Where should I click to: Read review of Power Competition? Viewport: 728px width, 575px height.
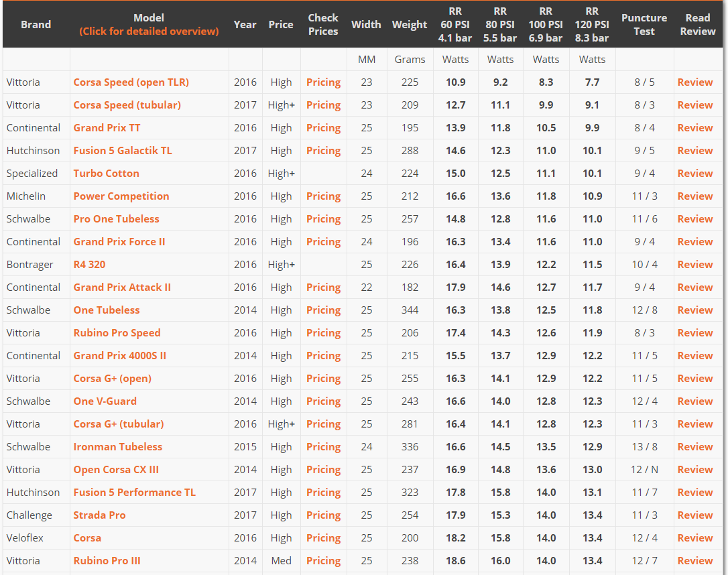pos(695,196)
